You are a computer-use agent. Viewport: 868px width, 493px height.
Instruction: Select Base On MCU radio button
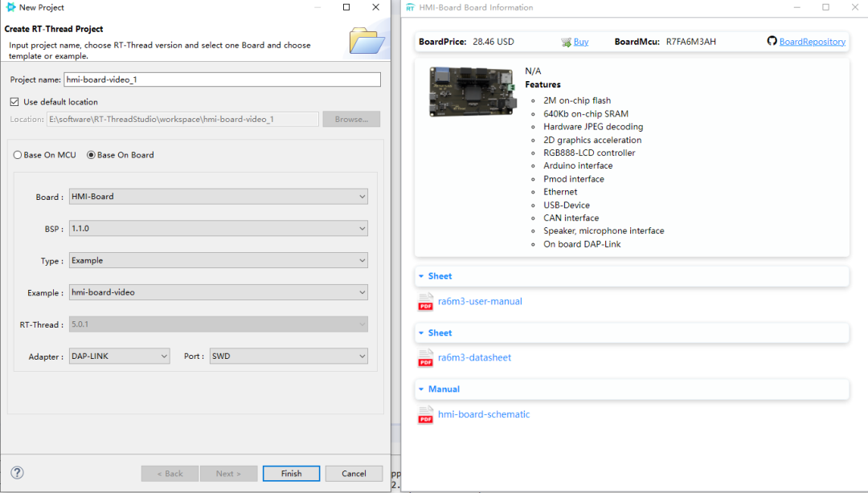click(18, 155)
